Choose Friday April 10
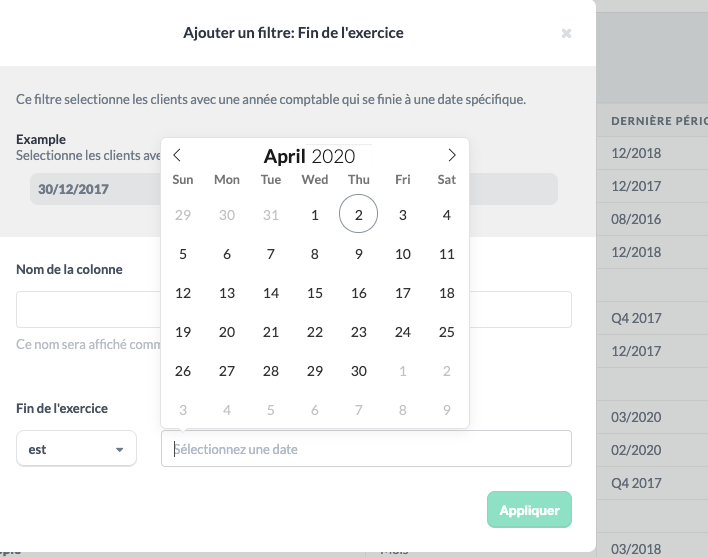This screenshot has height=557, width=708. (x=403, y=254)
